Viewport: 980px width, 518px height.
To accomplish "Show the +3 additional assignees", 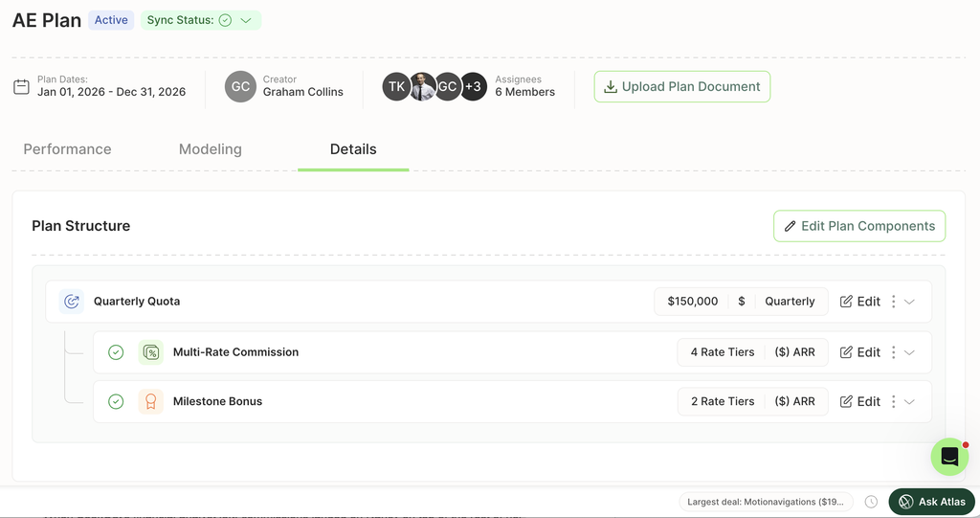I will pos(473,86).
